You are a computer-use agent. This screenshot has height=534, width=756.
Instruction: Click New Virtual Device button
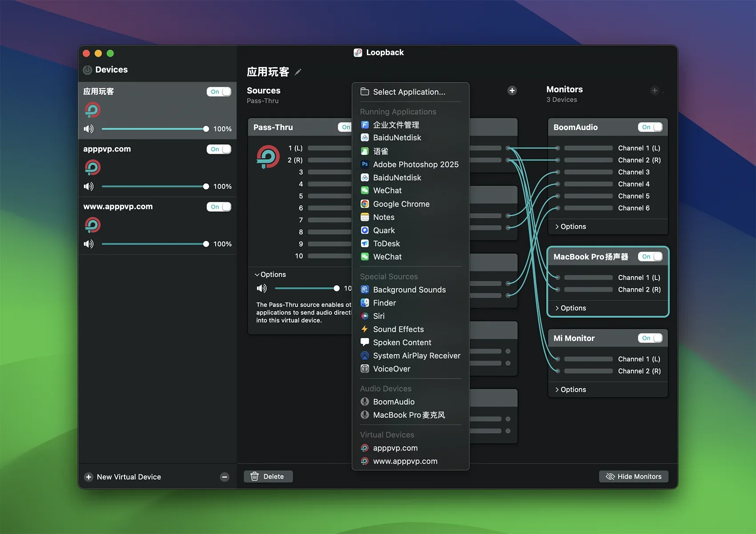pos(123,477)
